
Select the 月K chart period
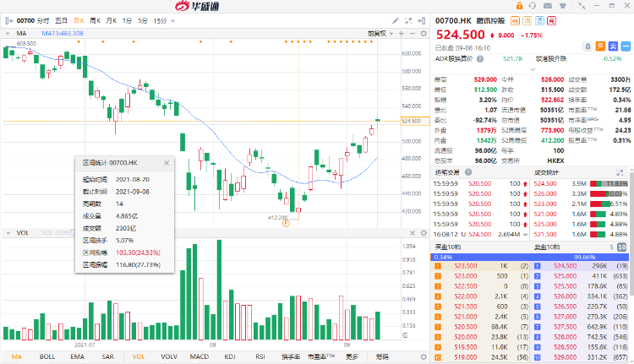click(x=112, y=20)
